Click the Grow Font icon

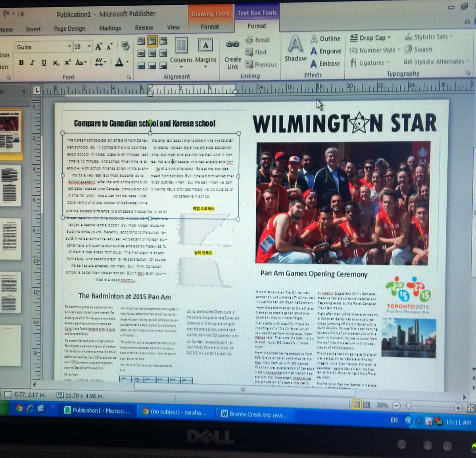(x=98, y=46)
